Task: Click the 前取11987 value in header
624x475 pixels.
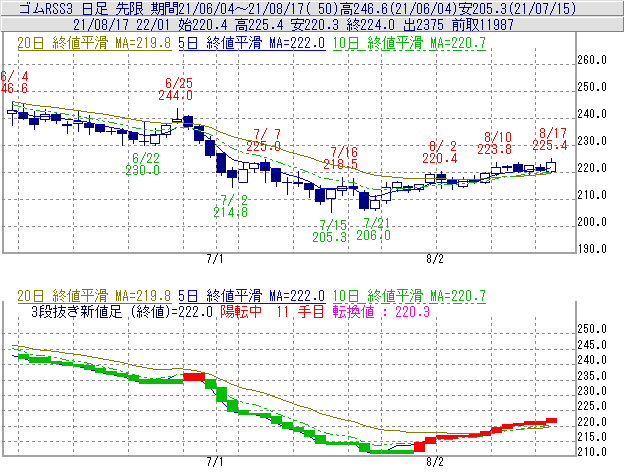Action: [x=483, y=25]
